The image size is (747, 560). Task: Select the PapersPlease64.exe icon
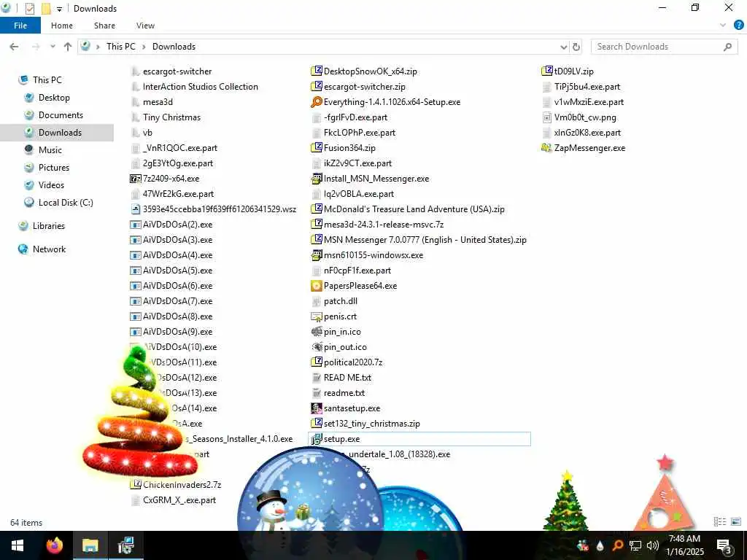tap(317, 286)
